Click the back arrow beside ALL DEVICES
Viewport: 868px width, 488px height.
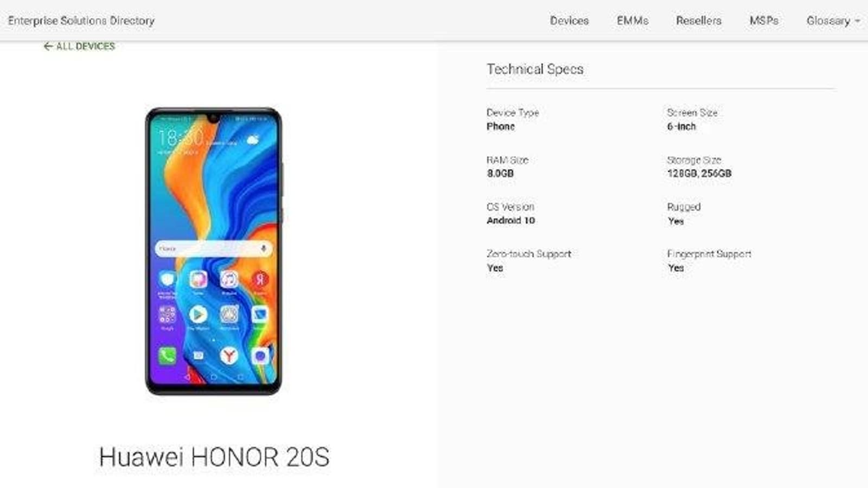click(48, 47)
